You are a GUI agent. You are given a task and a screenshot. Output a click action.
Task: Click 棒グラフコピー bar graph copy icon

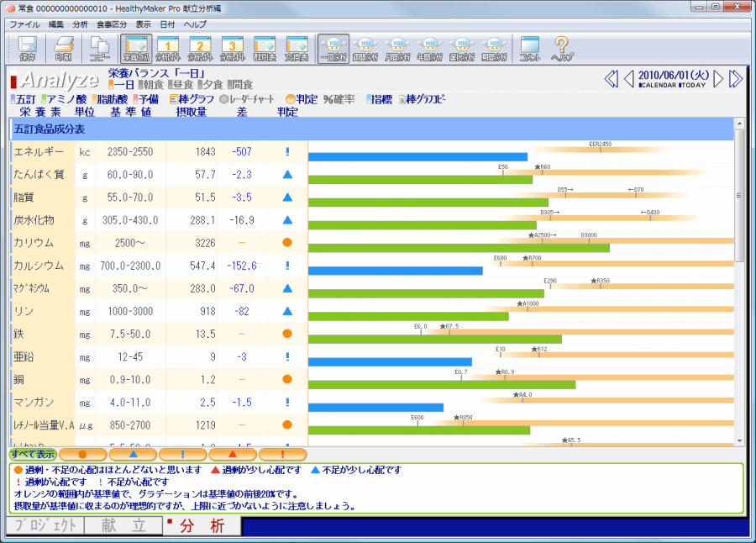423,99
